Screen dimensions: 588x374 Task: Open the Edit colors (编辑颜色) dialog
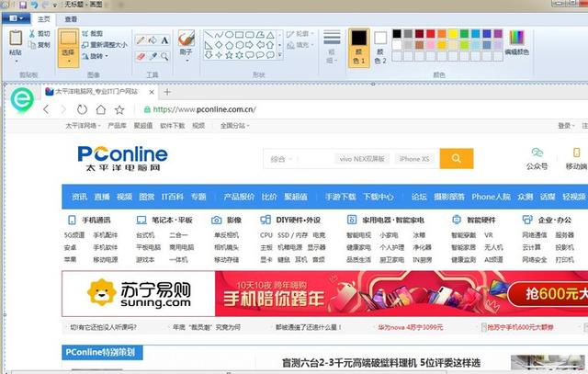coord(517,42)
